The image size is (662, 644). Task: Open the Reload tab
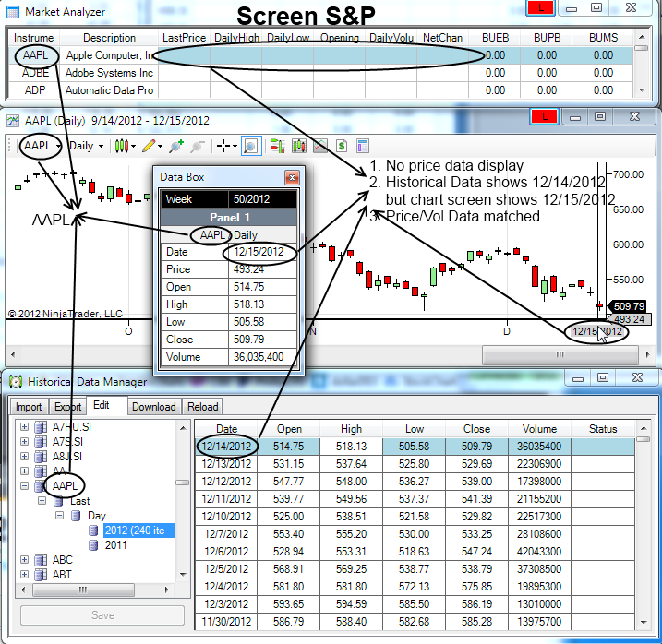[x=202, y=407]
